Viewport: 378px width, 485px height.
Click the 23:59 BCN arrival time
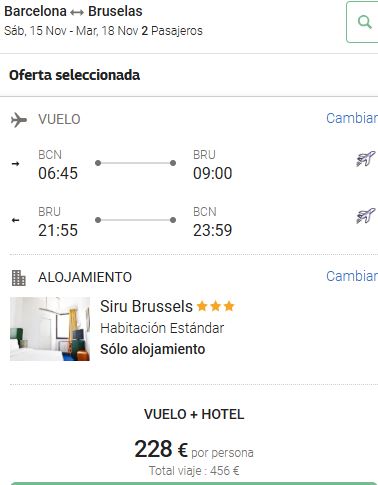click(x=213, y=230)
